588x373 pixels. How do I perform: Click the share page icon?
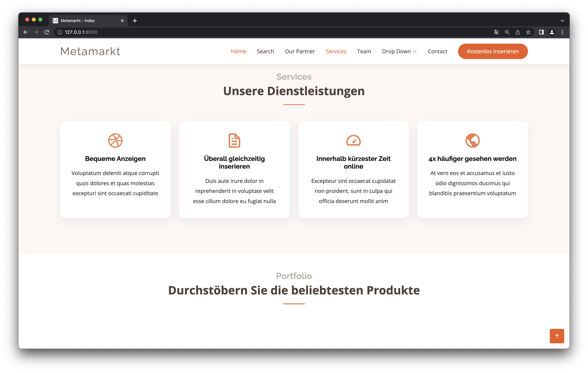tap(518, 32)
